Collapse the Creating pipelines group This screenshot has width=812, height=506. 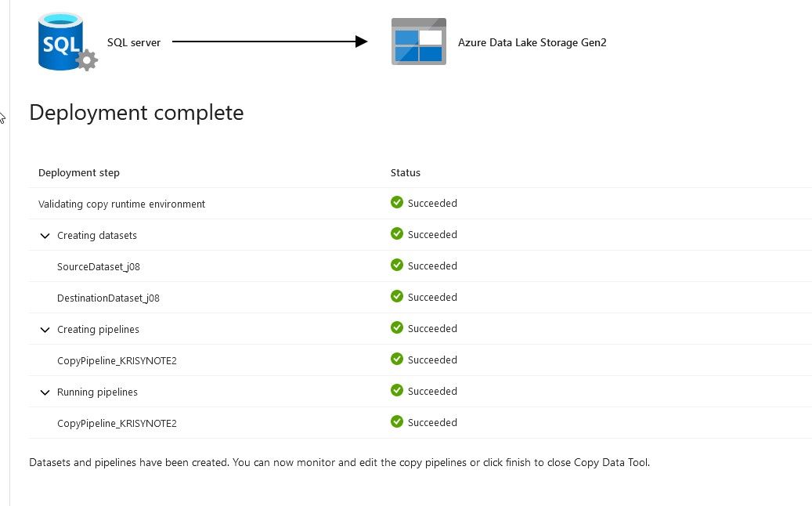click(x=45, y=330)
